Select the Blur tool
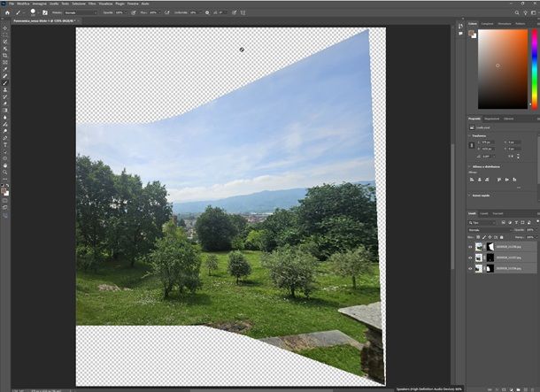The width and height of the screenshot is (540, 392). click(4, 118)
